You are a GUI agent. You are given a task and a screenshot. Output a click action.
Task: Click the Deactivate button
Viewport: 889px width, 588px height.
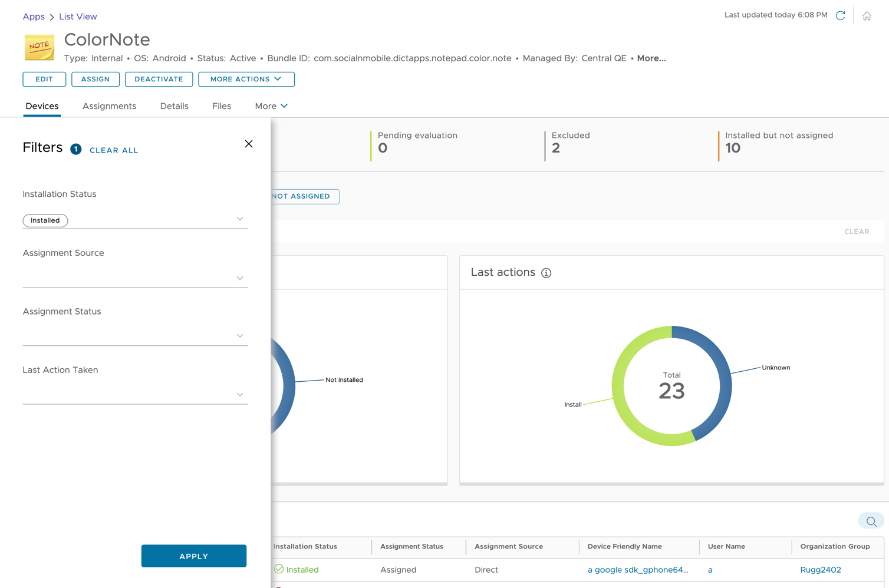click(x=159, y=80)
